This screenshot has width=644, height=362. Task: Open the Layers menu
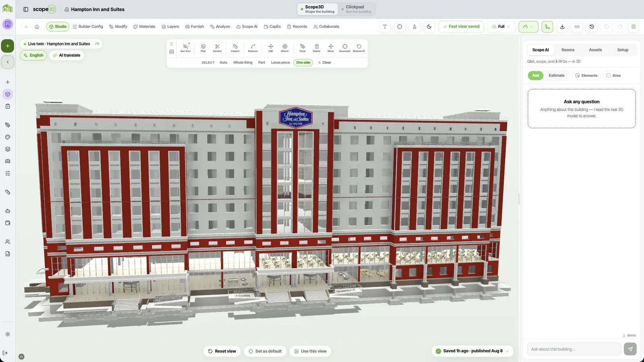170,27
